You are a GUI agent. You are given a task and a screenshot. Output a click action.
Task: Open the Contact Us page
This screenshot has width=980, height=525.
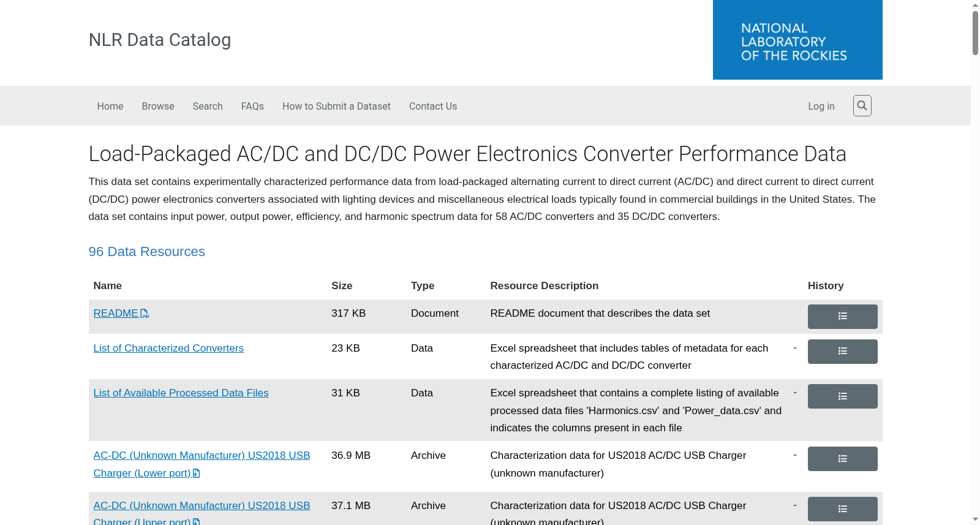[x=433, y=106]
